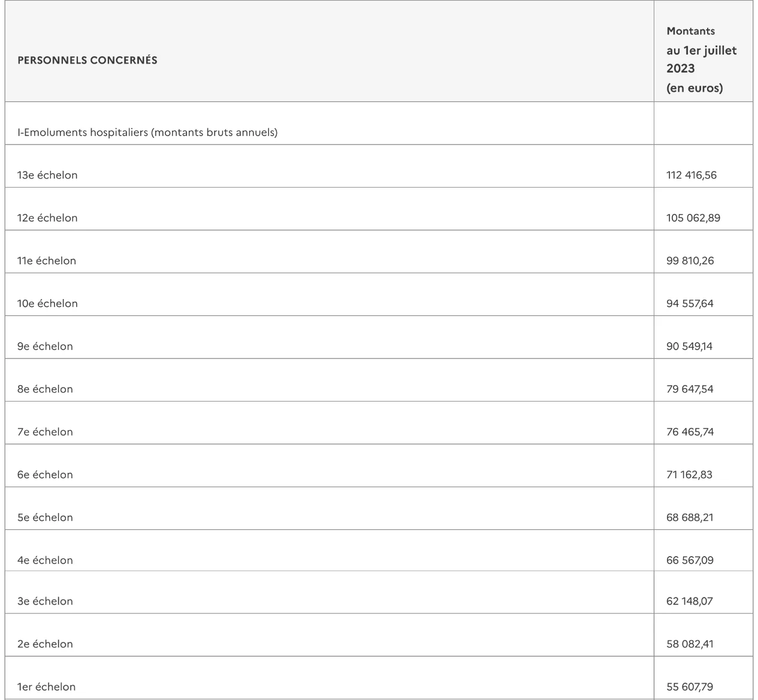This screenshot has height=700, width=758.
Task: Click the '1er échelon' row label
Action: (x=47, y=687)
